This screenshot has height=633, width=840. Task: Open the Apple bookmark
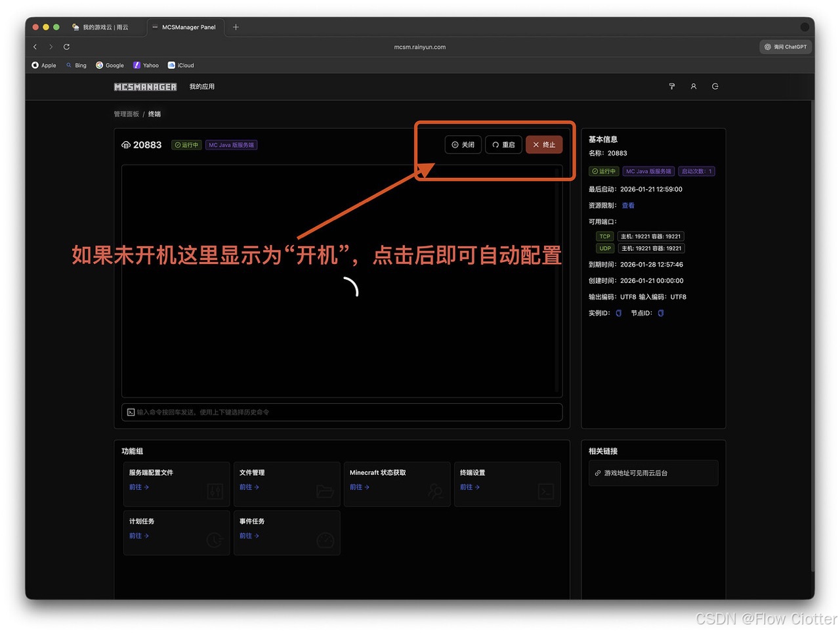pos(44,65)
